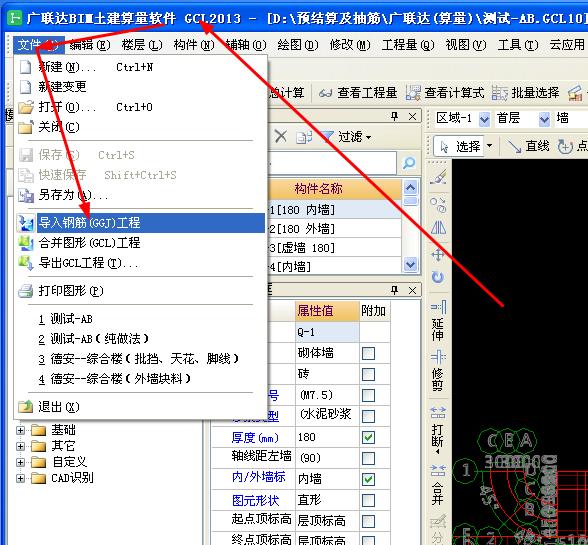588x545 pixels.
Task: Pin the component list panel
Action: pos(394,116)
